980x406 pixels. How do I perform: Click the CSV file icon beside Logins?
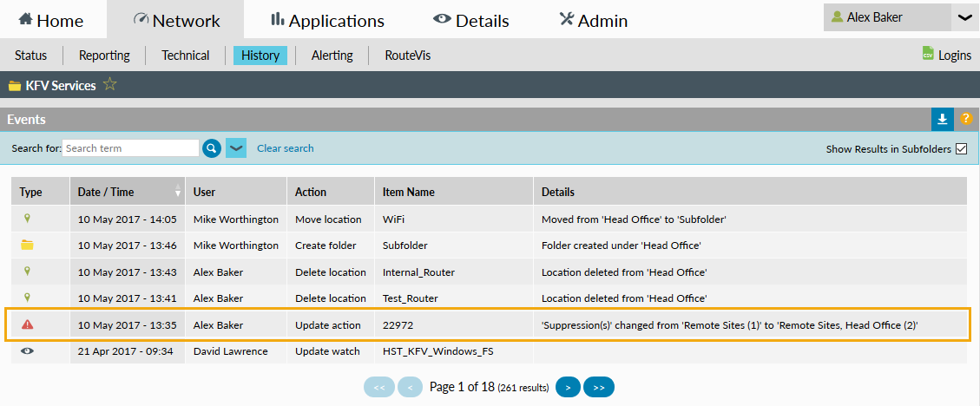point(928,54)
